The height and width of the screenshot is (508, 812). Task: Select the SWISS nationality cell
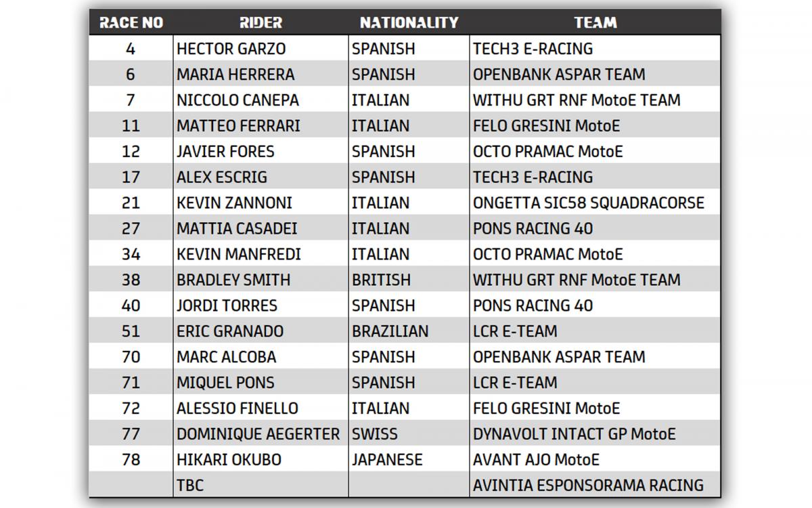pos(375,434)
